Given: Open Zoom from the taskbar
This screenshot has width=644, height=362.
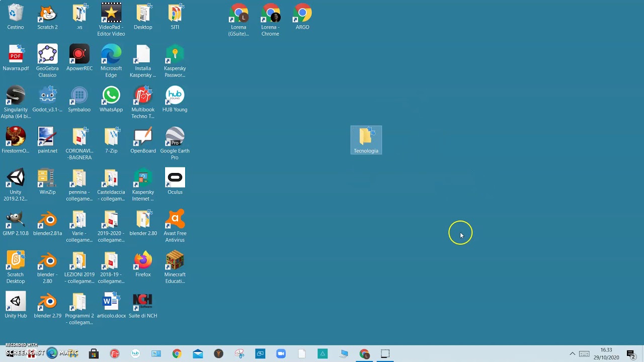Looking at the screenshot, I should [x=281, y=354].
